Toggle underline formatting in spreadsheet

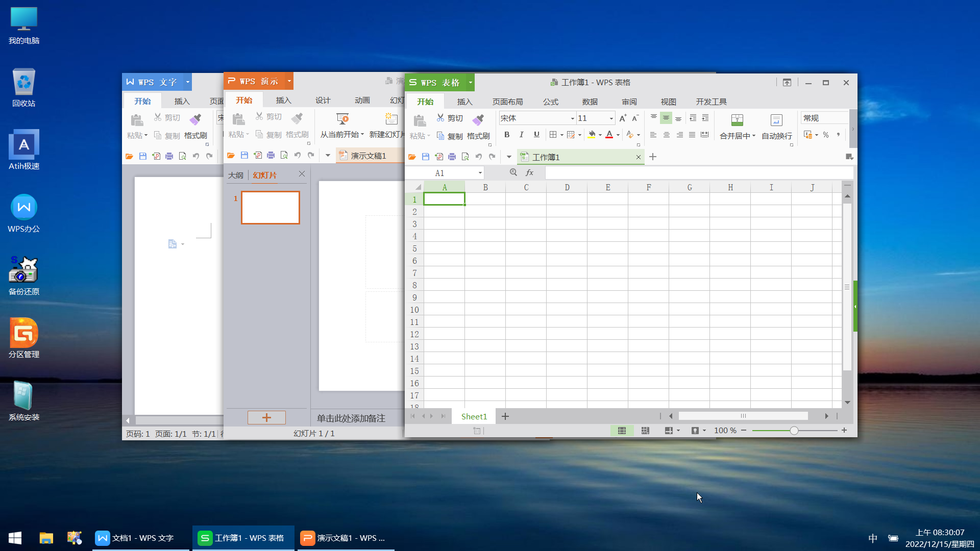(536, 135)
